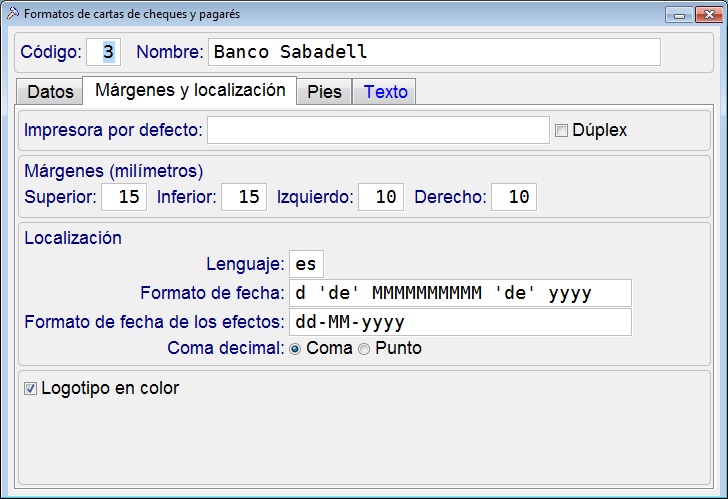Screen dimensions: 728x499
Task: Edit the Formato de fecha field
Action: (460, 293)
